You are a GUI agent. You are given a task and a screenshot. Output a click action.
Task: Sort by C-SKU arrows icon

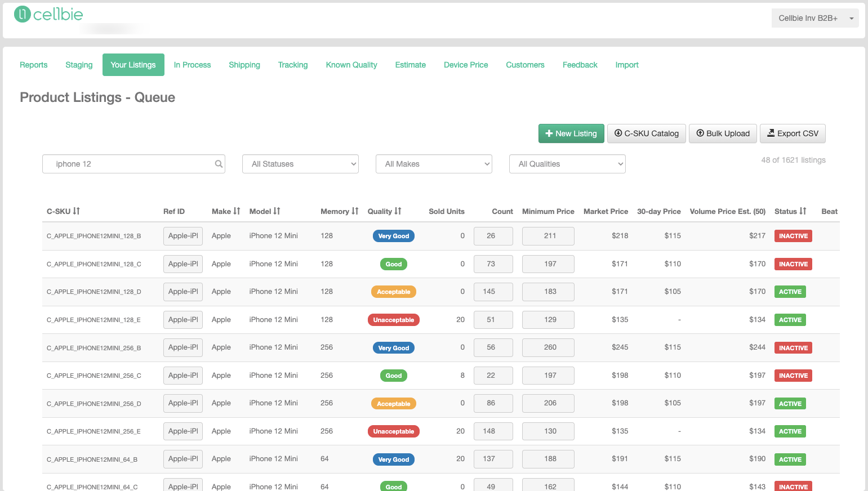point(77,211)
